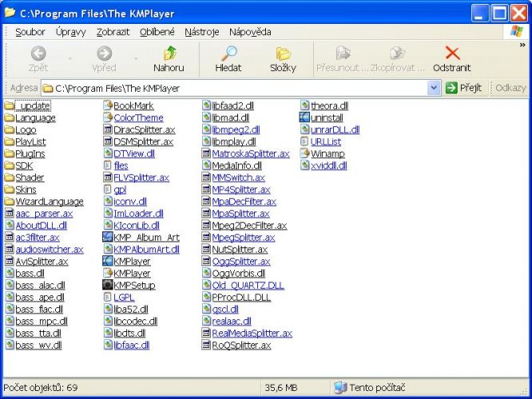Click the window title bar folder icon
Screen dimensions: 532x399
[x=10, y=13]
